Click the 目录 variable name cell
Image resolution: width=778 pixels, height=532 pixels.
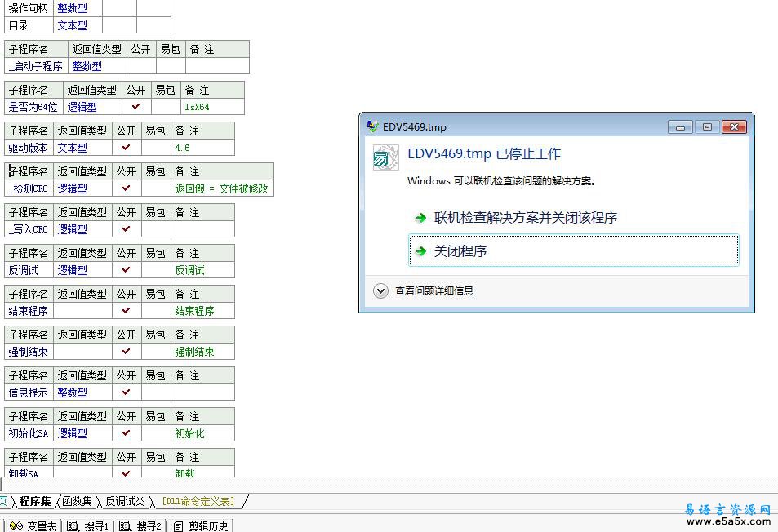click(29, 24)
